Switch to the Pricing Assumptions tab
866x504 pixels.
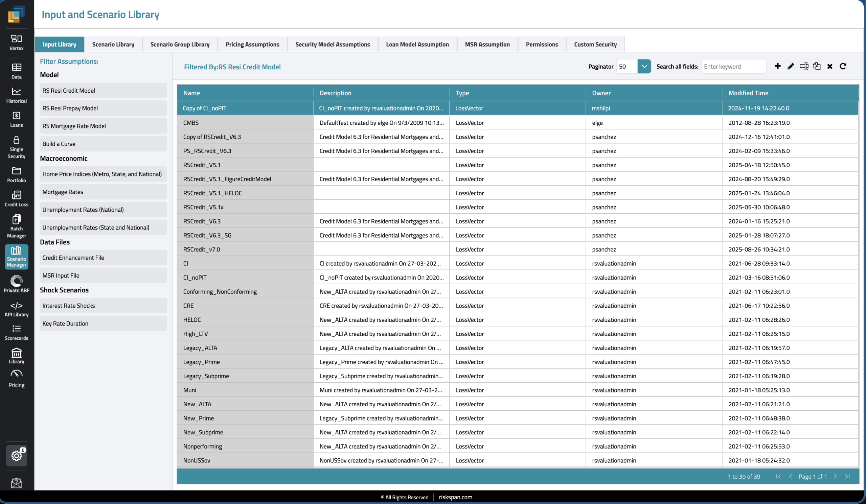click(252, 44)
